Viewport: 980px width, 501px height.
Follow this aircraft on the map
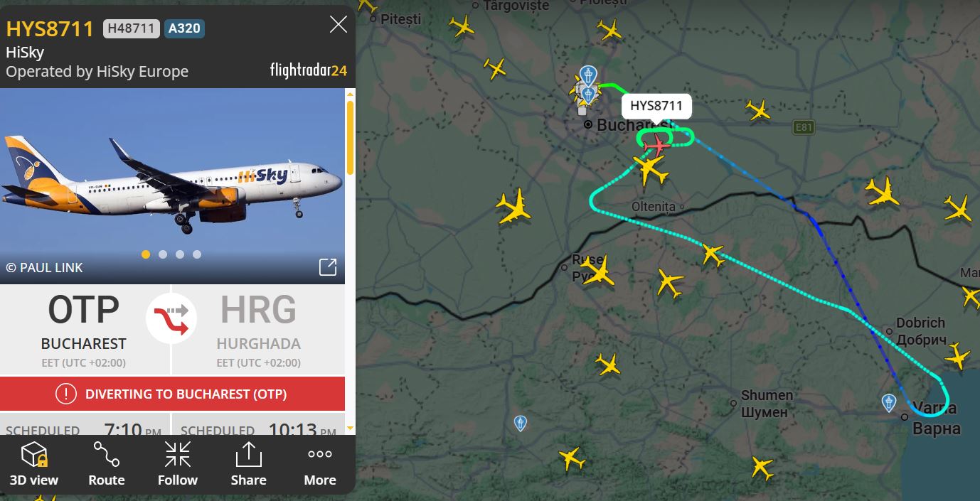[x=178, y=465]
